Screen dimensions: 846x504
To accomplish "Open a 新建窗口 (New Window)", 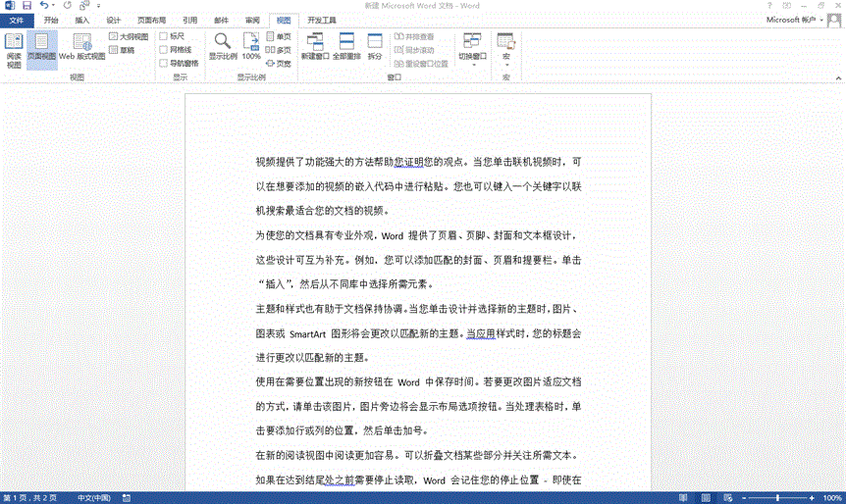I will [315, 46].
